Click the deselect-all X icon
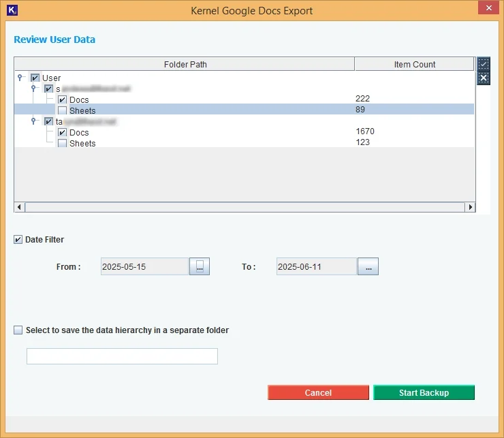This screenshot has width=504, height=438. coord(483,78)
